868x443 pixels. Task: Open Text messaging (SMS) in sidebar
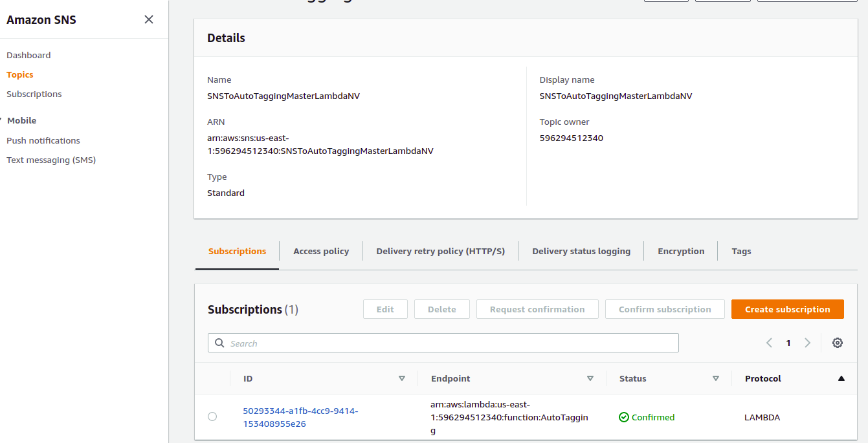tap(51, 160)
